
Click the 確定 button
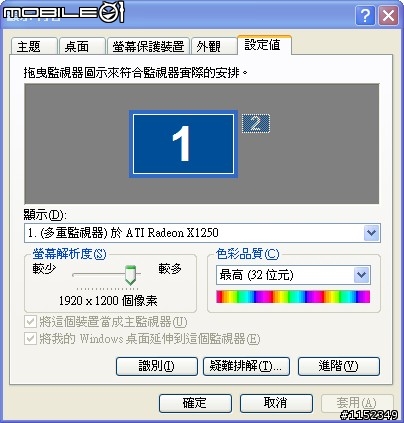click(x=195, y=403)
